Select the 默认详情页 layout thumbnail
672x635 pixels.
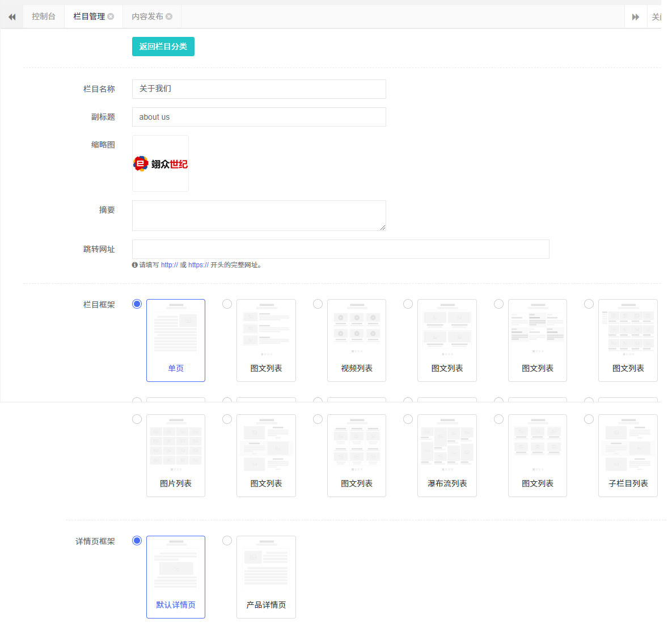coord(176,577)
